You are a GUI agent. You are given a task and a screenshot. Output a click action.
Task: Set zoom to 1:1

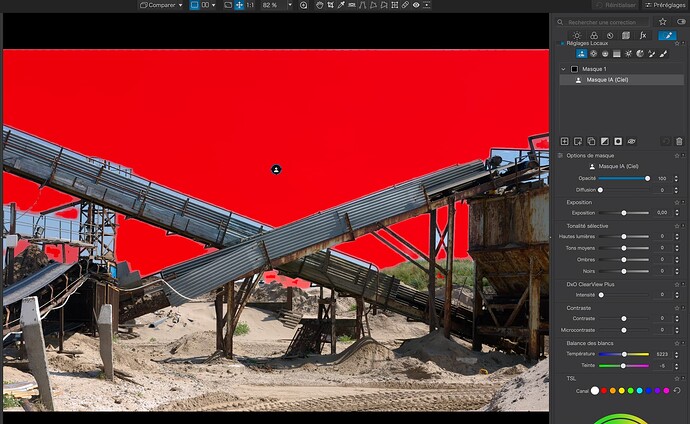[250, 5]
